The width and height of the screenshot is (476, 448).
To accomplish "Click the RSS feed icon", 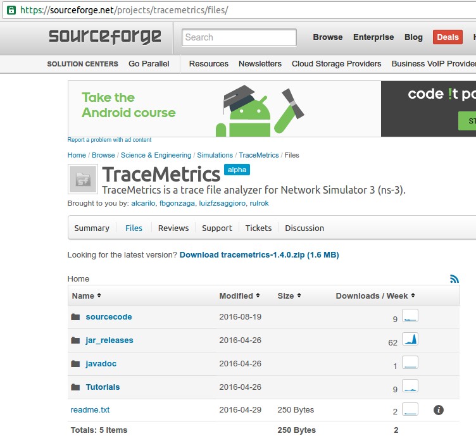I will coord(454,278).
